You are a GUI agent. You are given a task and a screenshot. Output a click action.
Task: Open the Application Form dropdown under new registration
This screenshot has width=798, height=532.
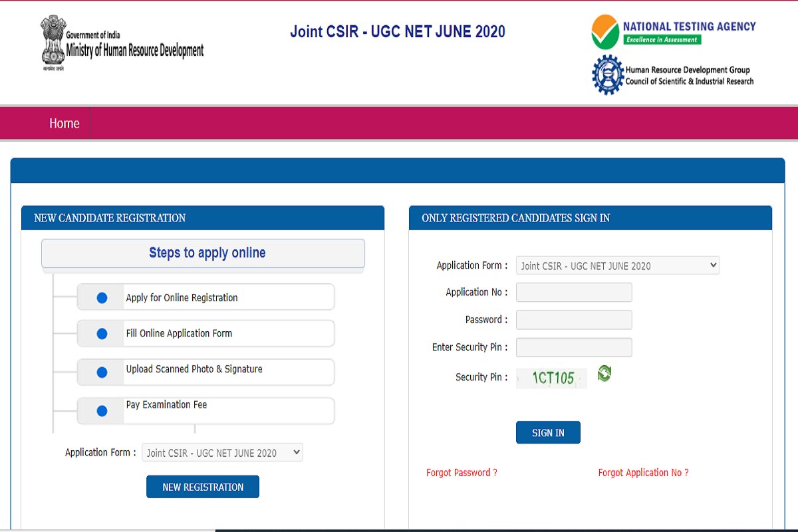(x=222, y=453)
